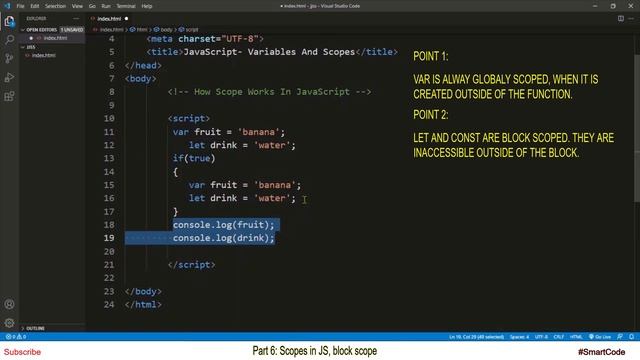This screenshot has height=360, width=640.
Task: Open the Selection menu
Action: pos(55,6)
